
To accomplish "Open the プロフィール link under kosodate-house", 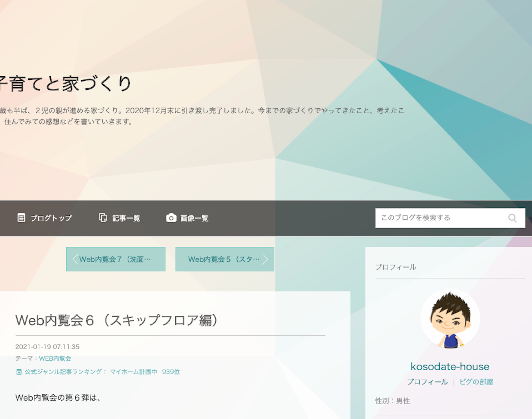I will pos(427,382).
